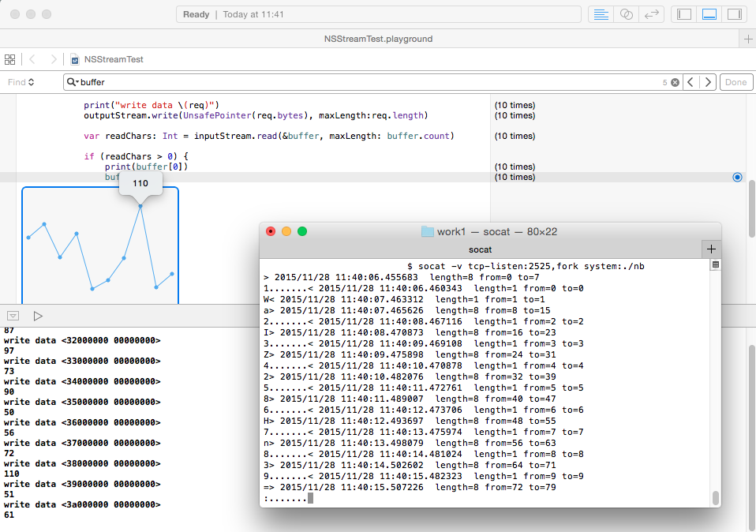Add a new Xcode tab
The height and width of the screenshot is (532, 756).
[747, 39]
